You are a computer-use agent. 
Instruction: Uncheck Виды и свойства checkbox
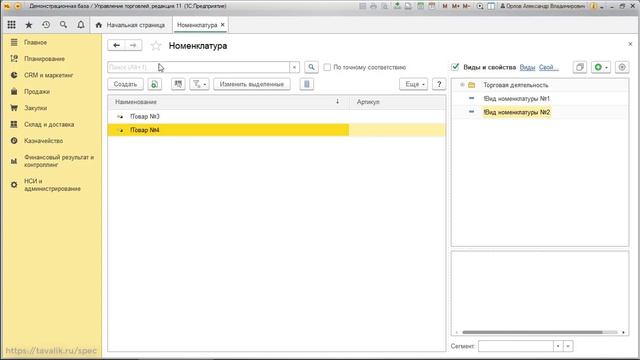[x=455, y=67]
